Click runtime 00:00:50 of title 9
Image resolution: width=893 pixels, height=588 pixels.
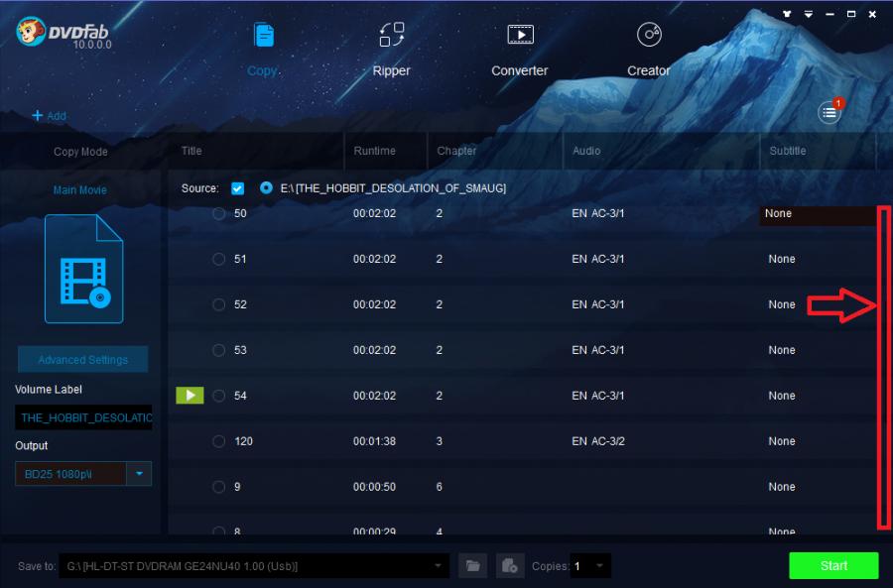click(374, 487)
